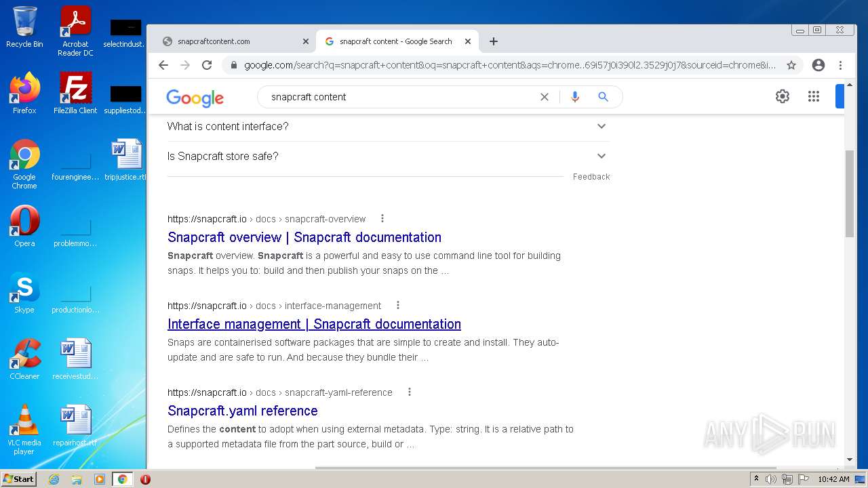868x488 pixels.
Task: Reload the Google search page
Action: coord(207,65)
